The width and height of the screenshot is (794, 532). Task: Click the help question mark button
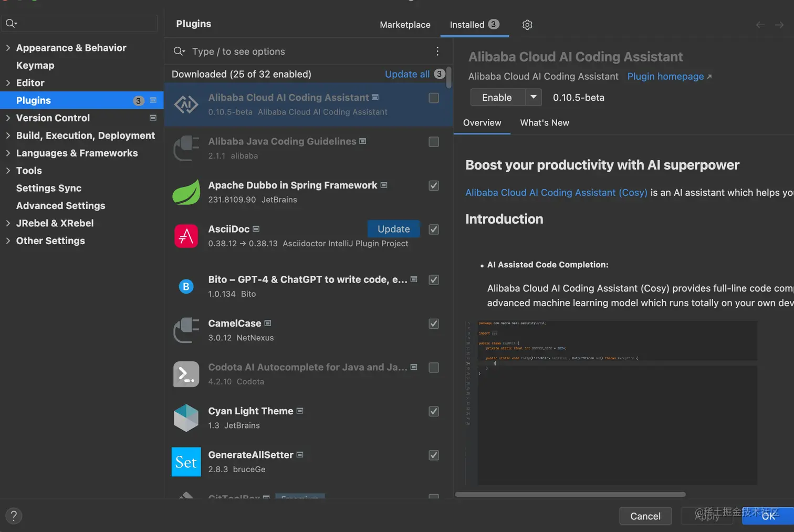pos(14,516)
